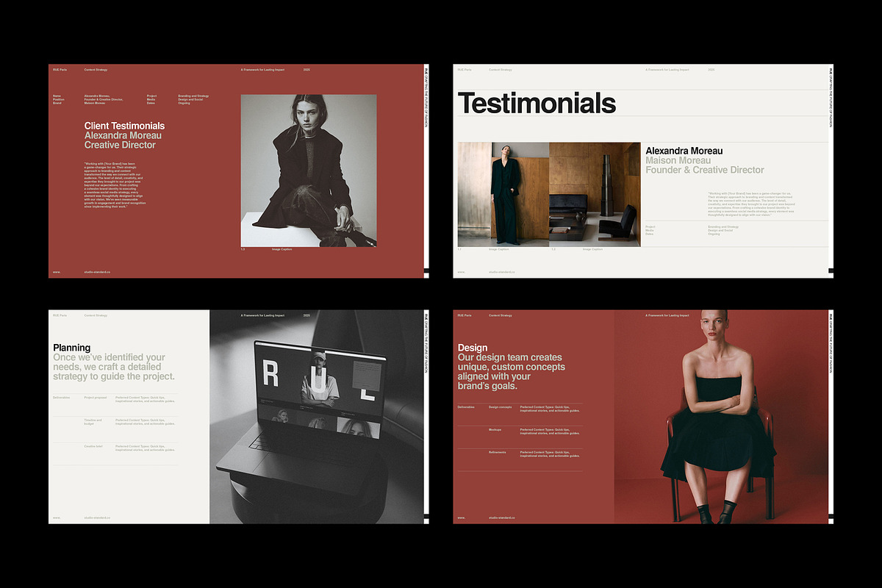Image resolution: width=882 pixels, height=588 pixels.
Task: Select the photo of the woman leaning on the wood wall
Action: coord(503,194)
